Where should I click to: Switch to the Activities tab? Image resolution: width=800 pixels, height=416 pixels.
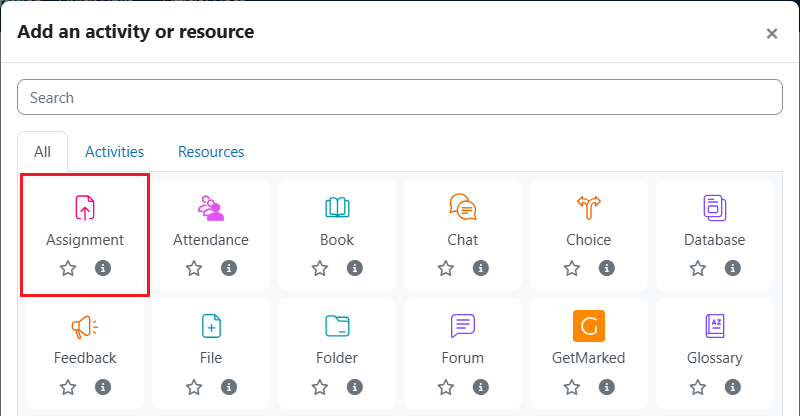coord(114,152)
